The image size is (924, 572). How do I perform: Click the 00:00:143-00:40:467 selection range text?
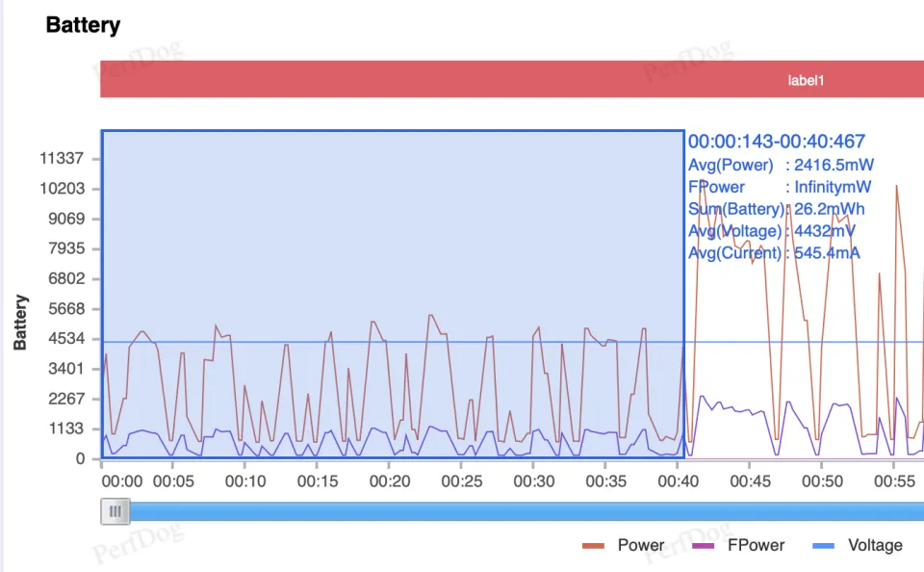tap(776, 142)
